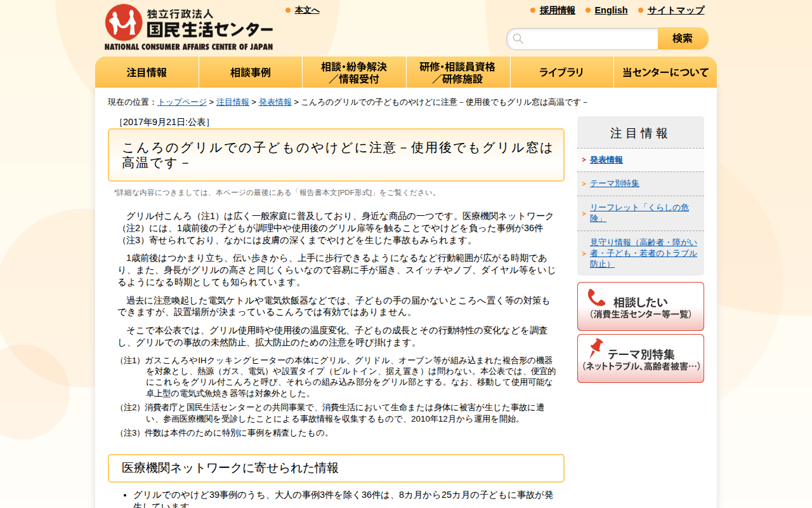Open the English version of the site
Image resolution: width=812 pixels, height=508 pixels.
click(x=611, y=10)
